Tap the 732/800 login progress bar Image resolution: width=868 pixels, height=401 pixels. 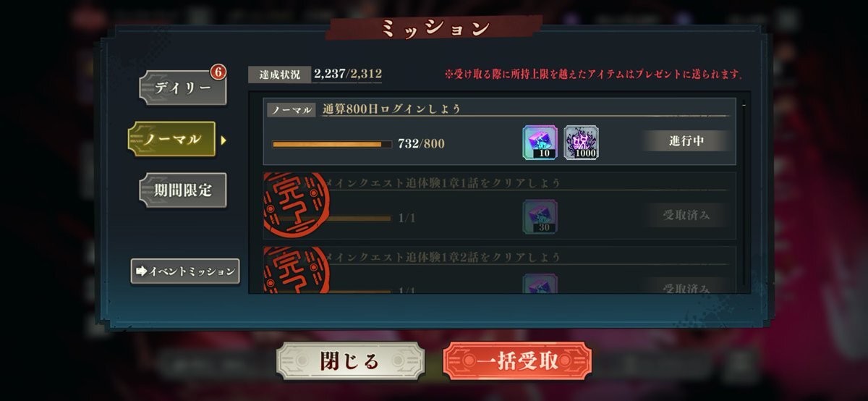pos(332,144)
